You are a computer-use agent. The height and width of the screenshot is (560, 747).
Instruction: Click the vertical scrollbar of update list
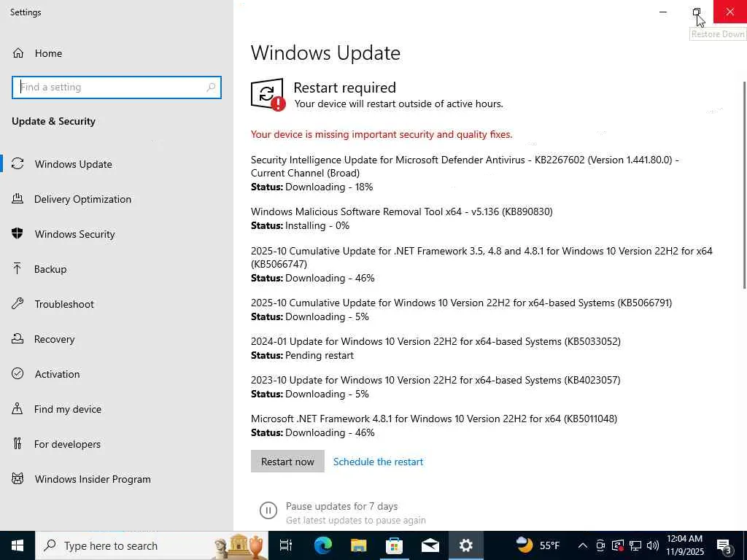[744, 184]
